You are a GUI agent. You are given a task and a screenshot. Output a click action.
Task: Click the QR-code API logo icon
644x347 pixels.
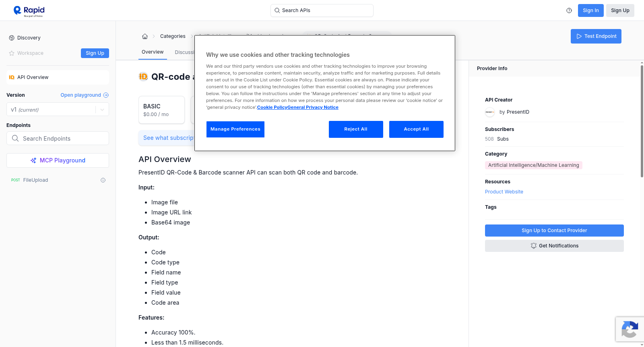tap(143, 77)
